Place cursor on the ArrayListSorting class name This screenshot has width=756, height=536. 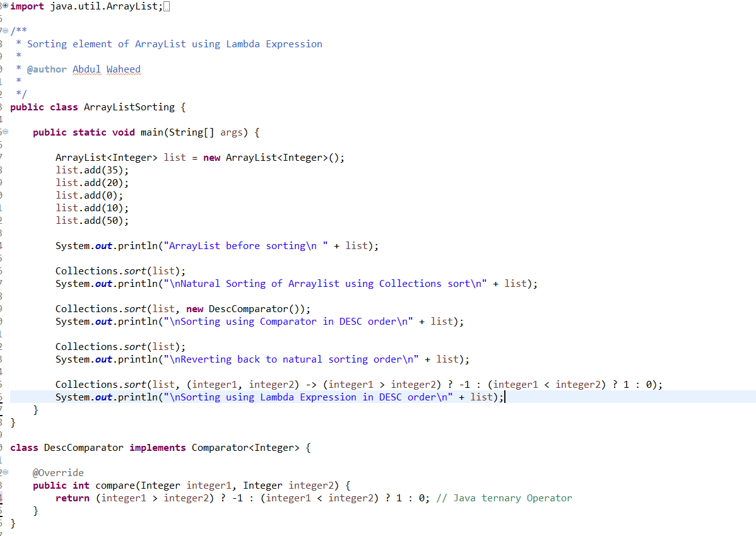point(129,107)
